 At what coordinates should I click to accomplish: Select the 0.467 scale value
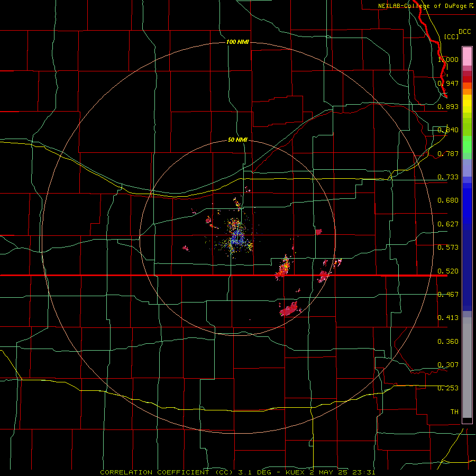coord(448,295)
